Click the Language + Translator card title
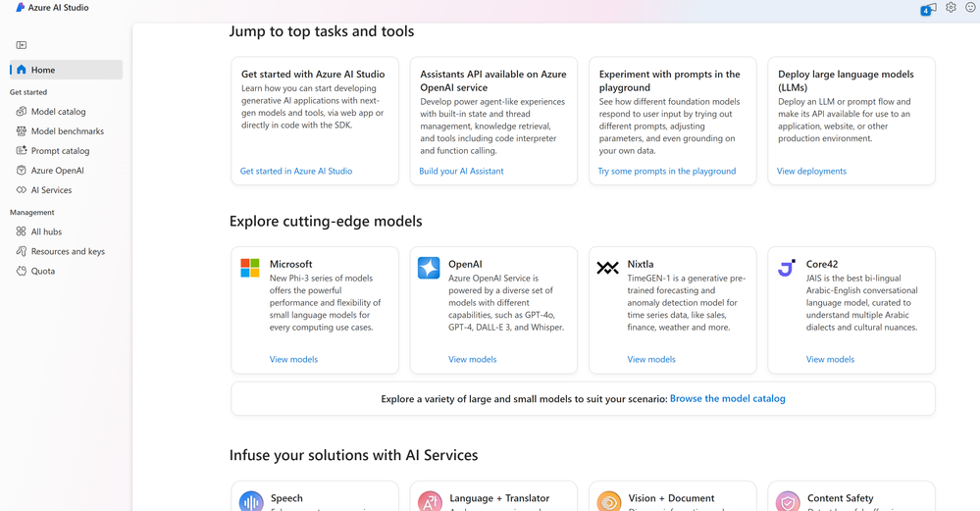 point(499,498)
